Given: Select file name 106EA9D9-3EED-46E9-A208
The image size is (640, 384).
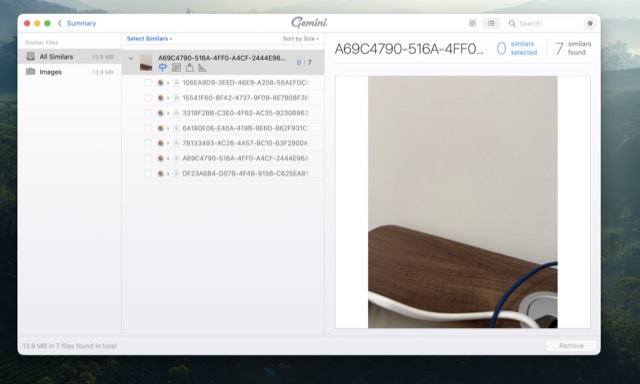Looking at the screenshot, I should click(245, 83).
